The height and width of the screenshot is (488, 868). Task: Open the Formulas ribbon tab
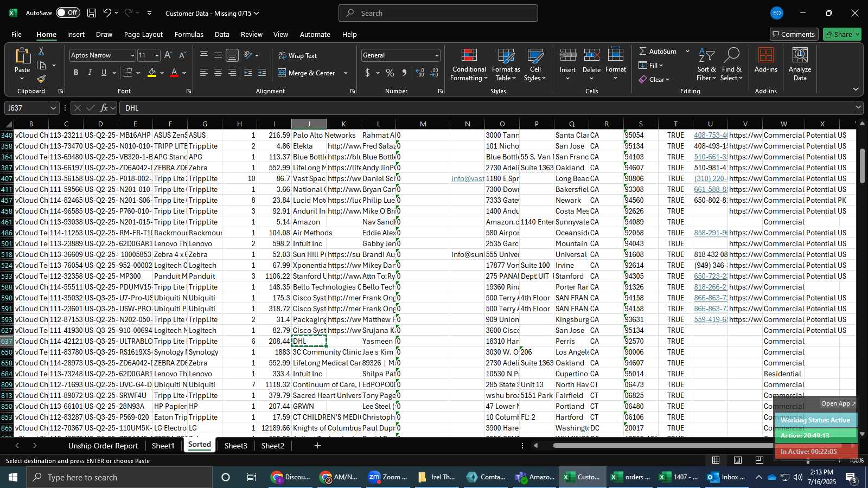[x=189, y=34]
